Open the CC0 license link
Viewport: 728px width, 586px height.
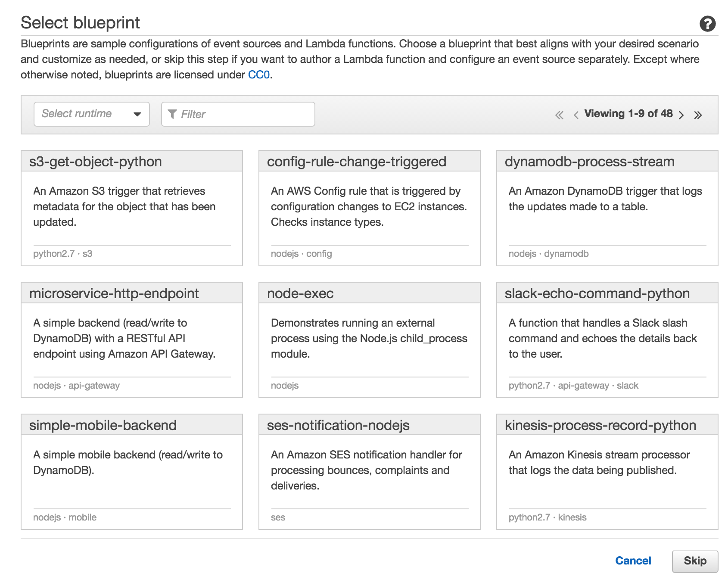(x=259, y=75)
